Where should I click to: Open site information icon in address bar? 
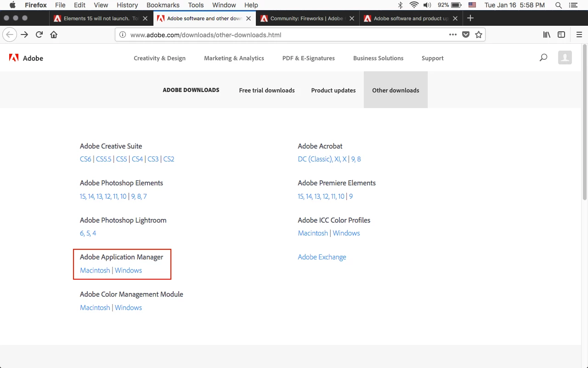pos(123,34)
